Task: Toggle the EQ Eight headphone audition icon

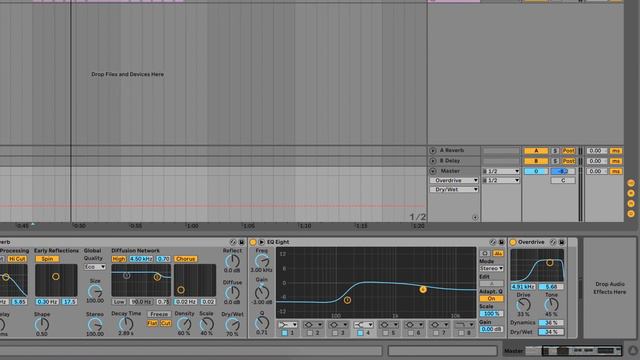Action: 485,253
